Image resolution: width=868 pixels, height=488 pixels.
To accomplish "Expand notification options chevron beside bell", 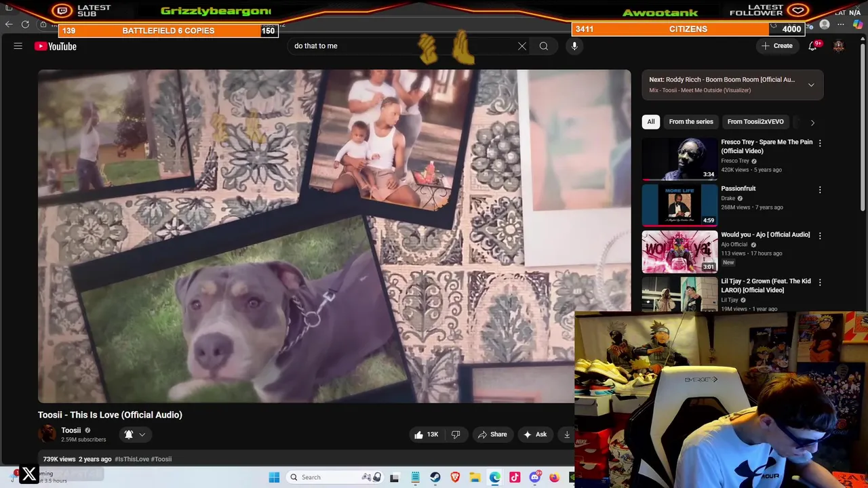I will [x=142, y=434].
